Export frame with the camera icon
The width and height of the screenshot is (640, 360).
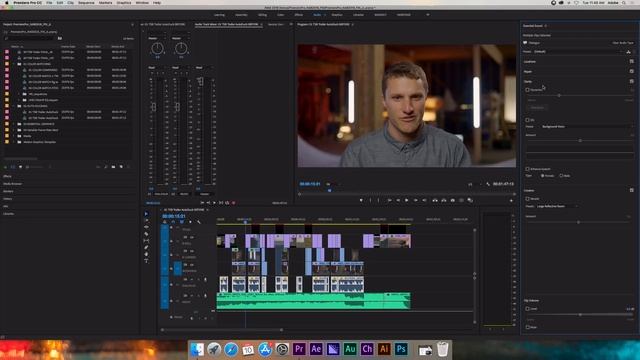[453, 200]
